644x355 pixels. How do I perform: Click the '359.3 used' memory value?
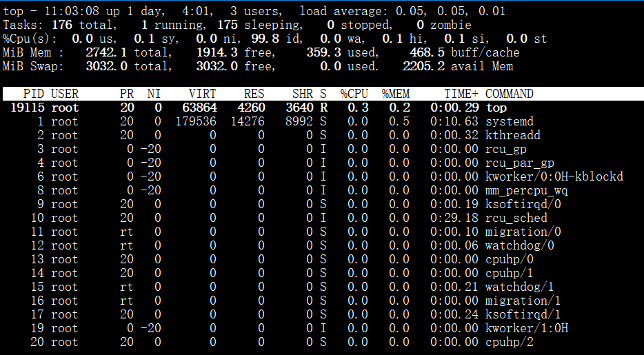pos(342,52)
